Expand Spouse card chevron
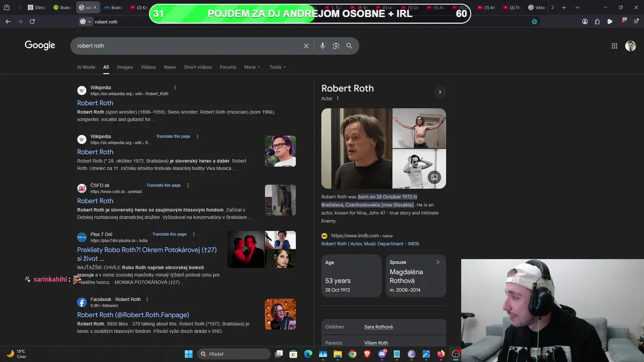This screenshot has height=362, width=644. (x=438, y=262)
